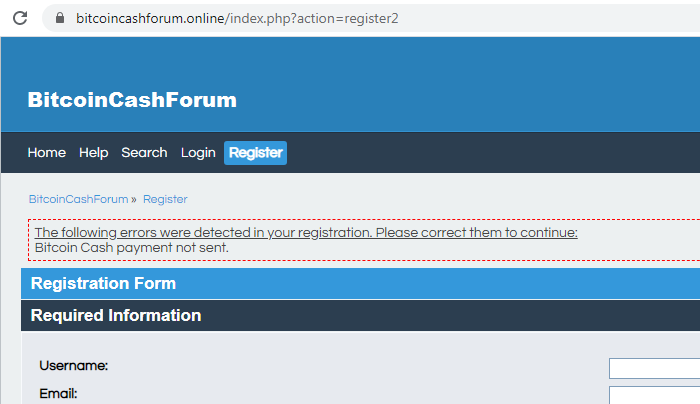The image size is (700, 404).
Task: Select the highlighted Register button
Action: pos(255,153)
